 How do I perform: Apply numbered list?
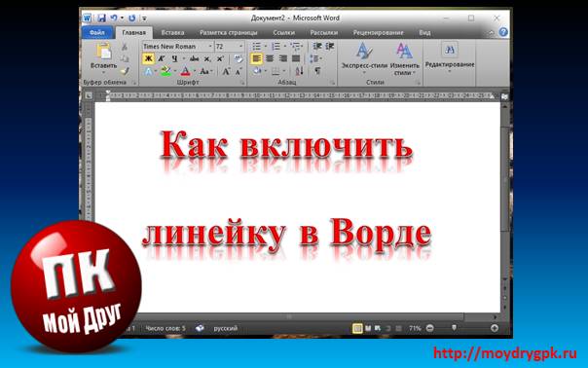[x=276, y=46]
